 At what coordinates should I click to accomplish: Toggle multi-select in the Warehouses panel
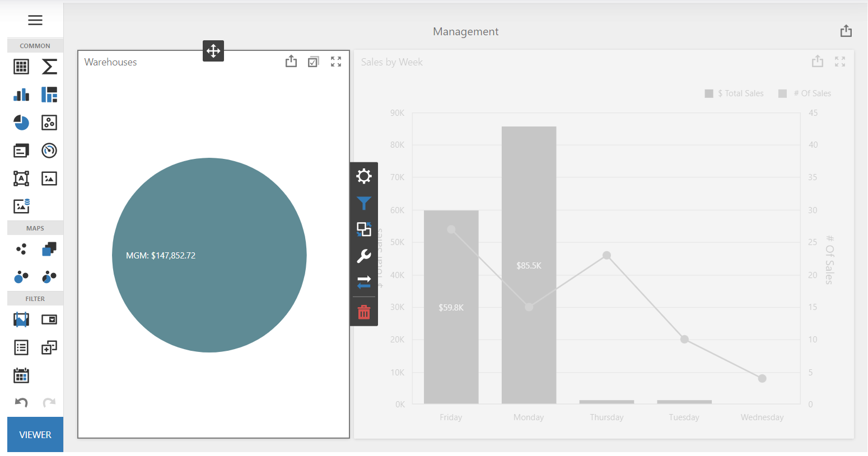tap(314, 62)
